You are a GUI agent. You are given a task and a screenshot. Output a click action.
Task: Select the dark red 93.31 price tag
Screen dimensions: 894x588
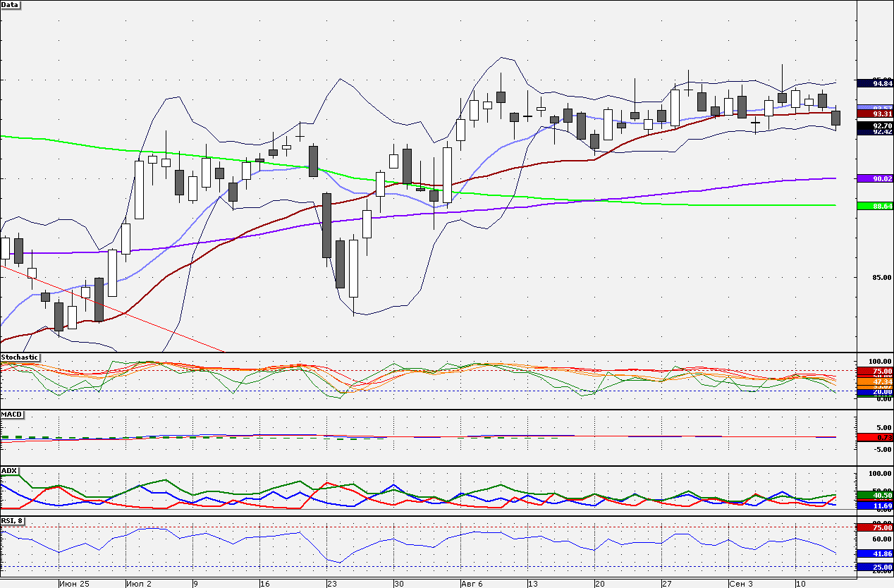pos(875,114)
